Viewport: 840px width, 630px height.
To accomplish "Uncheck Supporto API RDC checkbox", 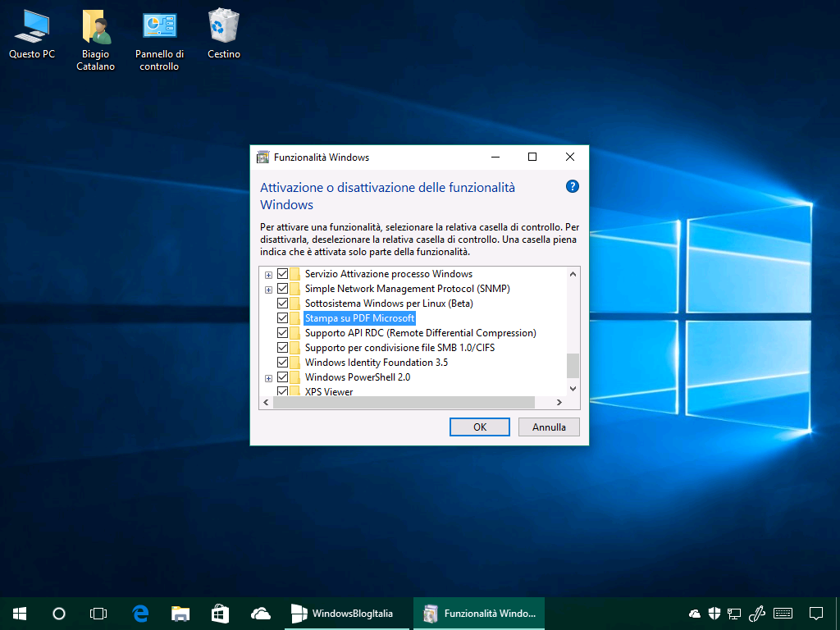I will coord(282,333).
